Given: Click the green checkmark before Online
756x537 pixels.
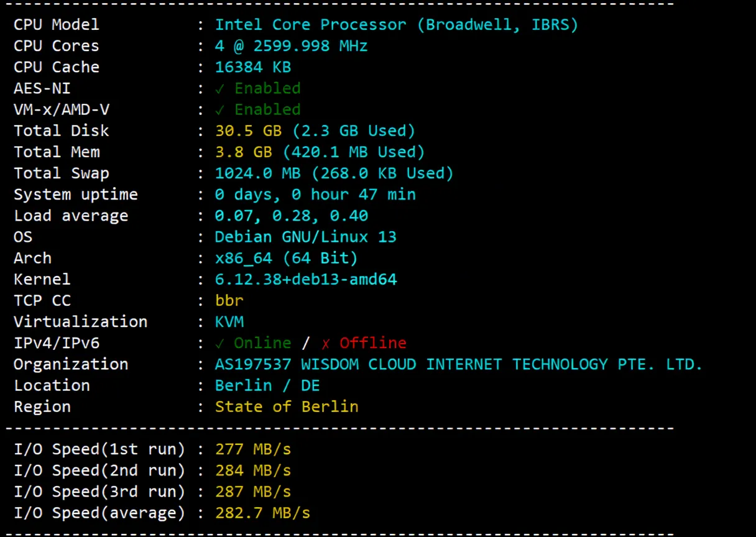Looking at the screenshot, I should click(220, 343).
